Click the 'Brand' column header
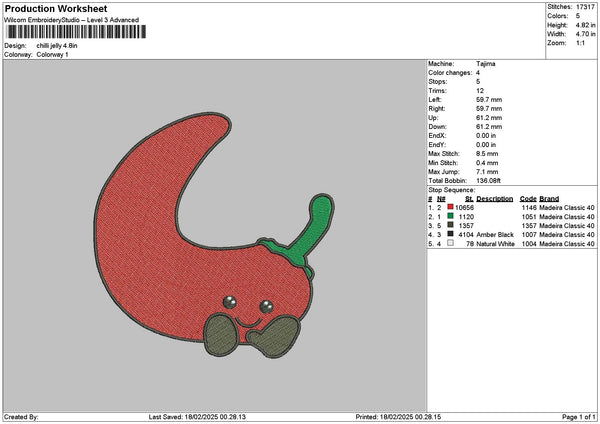This screenshot has width=600, height=424. click(549, 199)
